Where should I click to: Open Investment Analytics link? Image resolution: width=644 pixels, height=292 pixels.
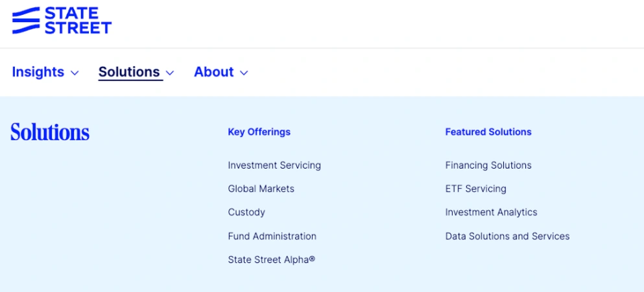[491, 212]
